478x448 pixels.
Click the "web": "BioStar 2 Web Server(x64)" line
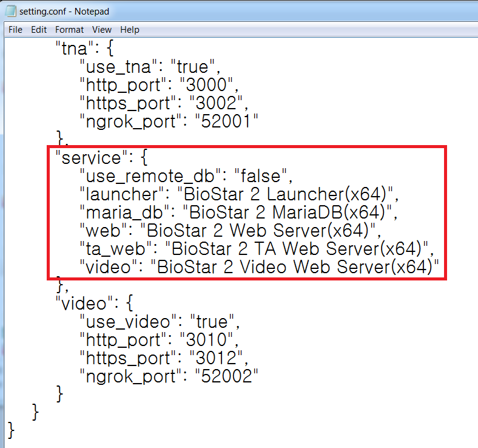point(230,231)
